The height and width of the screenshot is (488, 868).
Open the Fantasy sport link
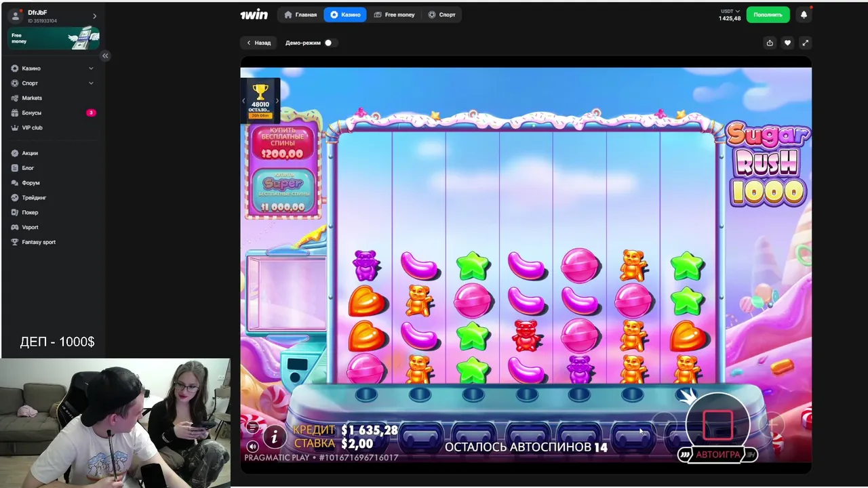click(x=39, y=242)
